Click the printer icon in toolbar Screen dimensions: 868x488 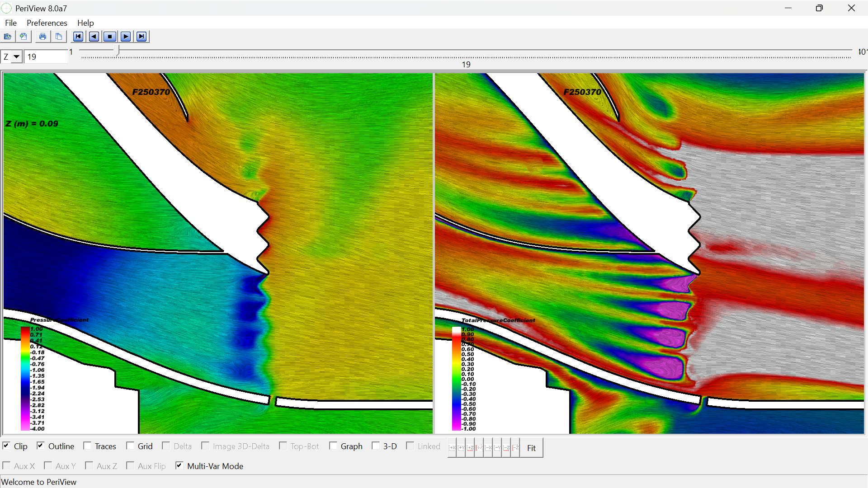point(42,37)
